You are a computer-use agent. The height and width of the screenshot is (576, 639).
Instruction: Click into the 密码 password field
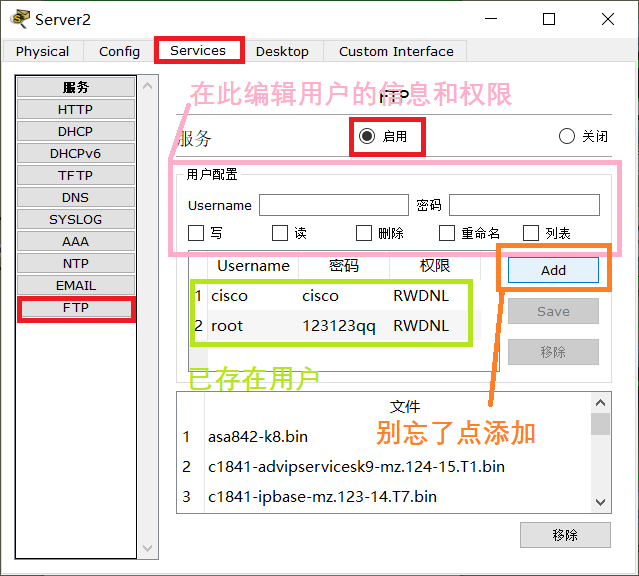click(x=524, y=205)
